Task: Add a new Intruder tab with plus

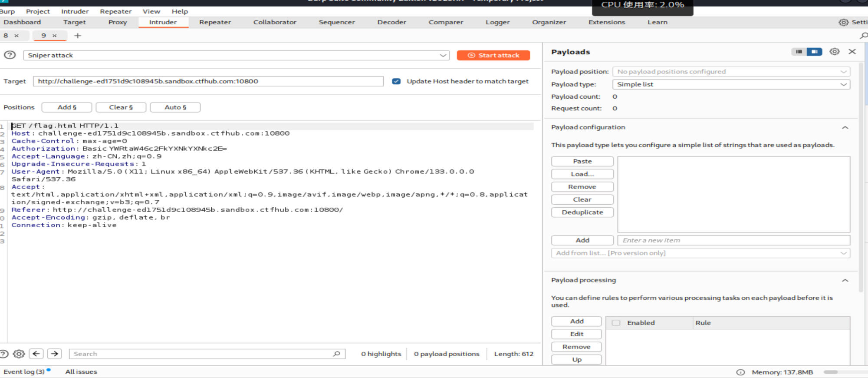Action: [x=78, y=36]
